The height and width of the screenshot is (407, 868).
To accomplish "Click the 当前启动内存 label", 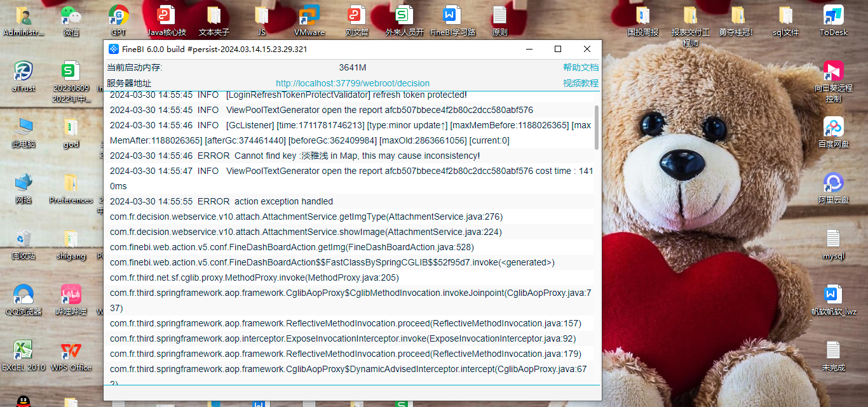I will pos(135,67).
